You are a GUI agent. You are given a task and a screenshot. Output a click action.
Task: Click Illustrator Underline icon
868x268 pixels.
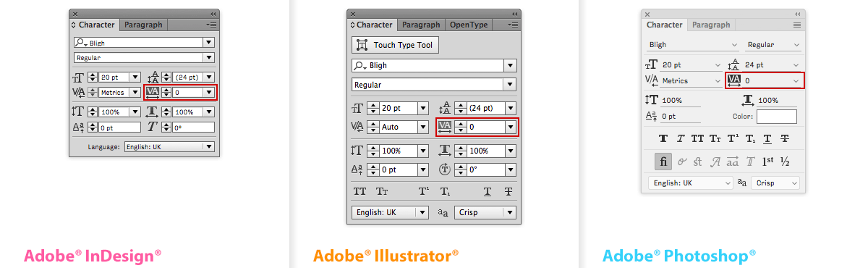coord(488,191)
